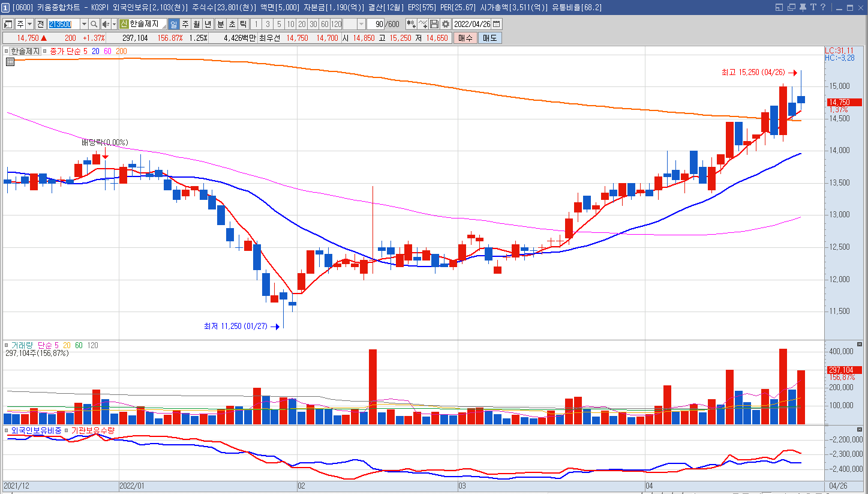Choose interval 10 button
Image resolution: width=868 pixels, height=494 pixels.
click(290, 24)
